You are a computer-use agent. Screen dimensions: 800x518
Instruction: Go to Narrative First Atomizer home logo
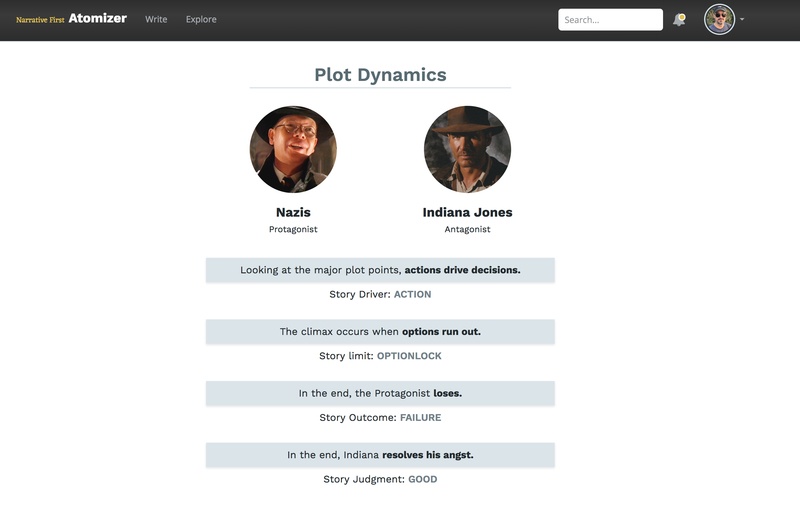[x=71, y=19]
